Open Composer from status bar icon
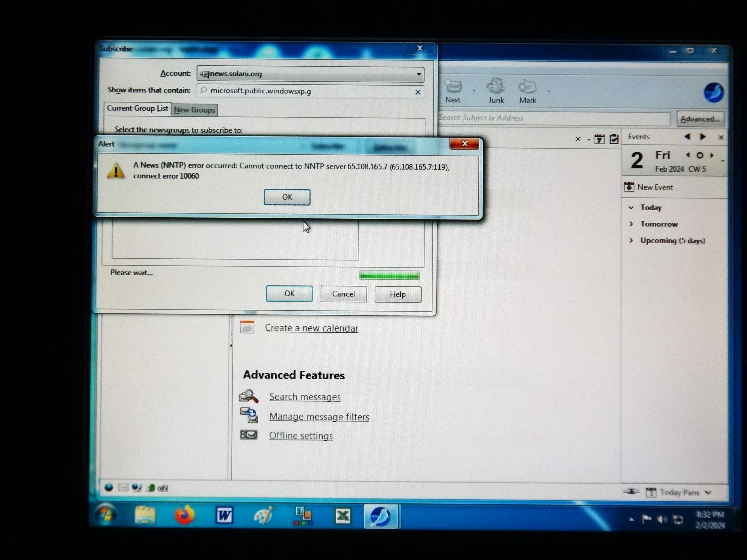 (x=137, y=488)
